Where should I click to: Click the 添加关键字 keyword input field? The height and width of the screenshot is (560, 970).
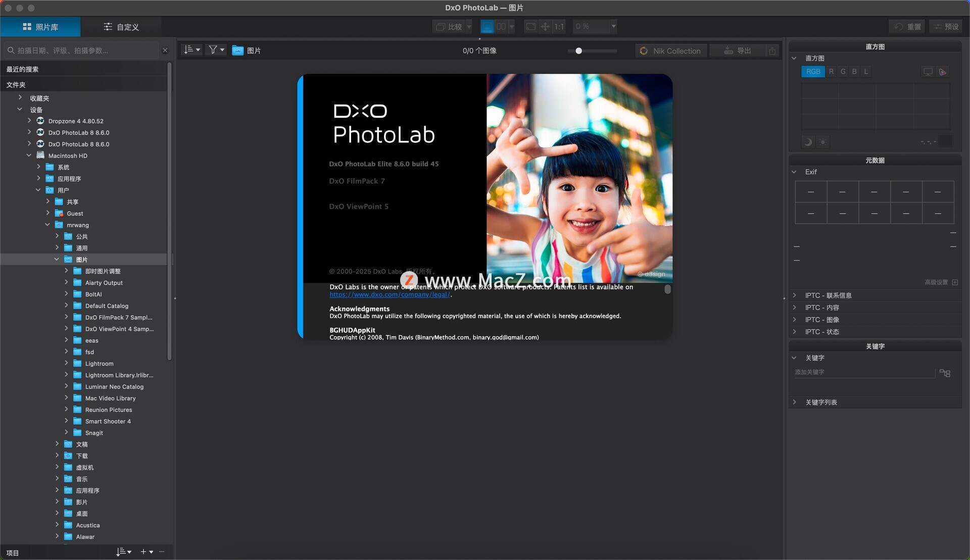(864, 372)
